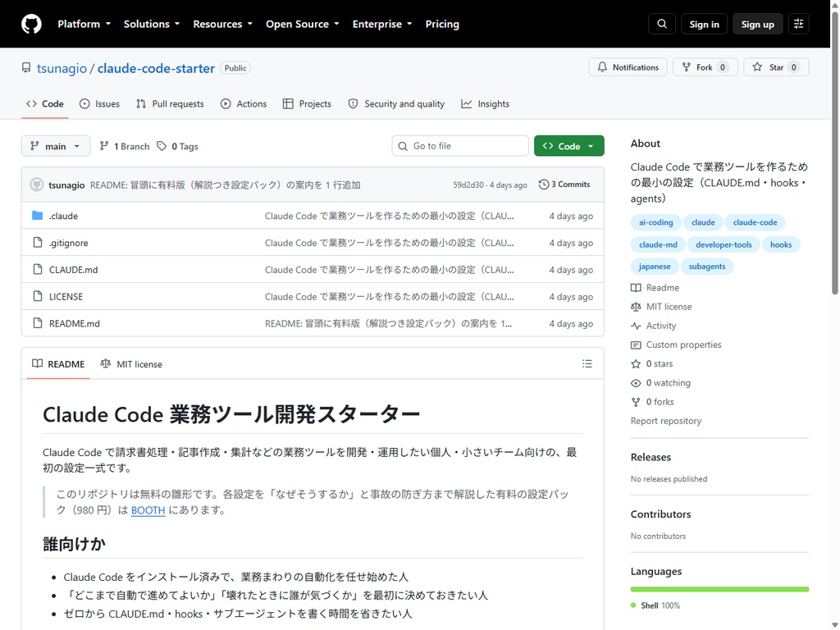Click the star icon beside 0 stars
This screenshot has width=840, height=630.
click(x=636, y=363)
